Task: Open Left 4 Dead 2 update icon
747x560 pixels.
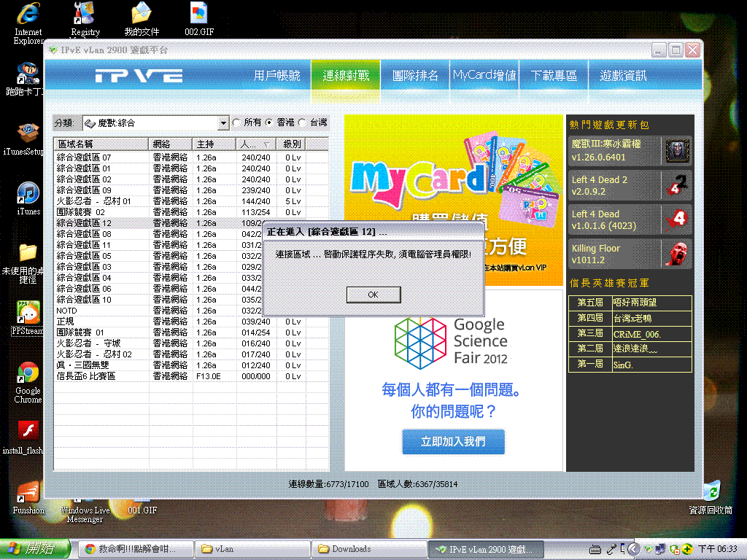Action: pos(678,185)
